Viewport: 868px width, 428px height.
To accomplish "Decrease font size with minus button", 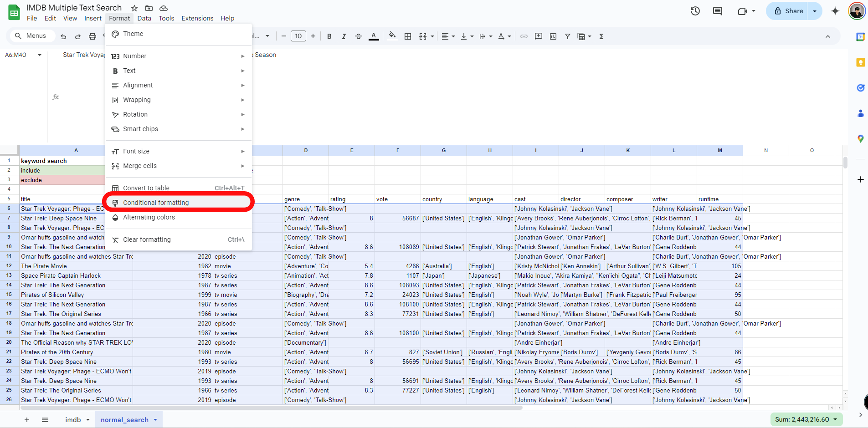I will pyautogui.click(x=283, y=36).
